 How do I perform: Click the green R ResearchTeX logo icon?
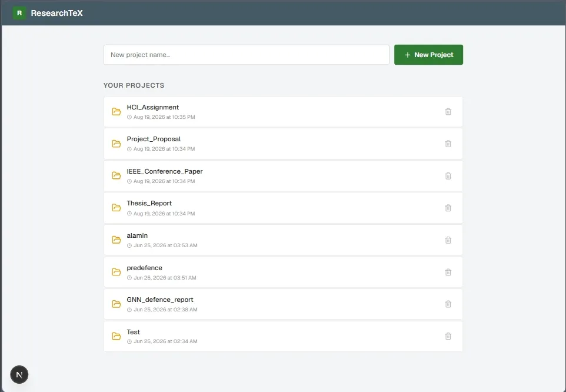(19, 13)
